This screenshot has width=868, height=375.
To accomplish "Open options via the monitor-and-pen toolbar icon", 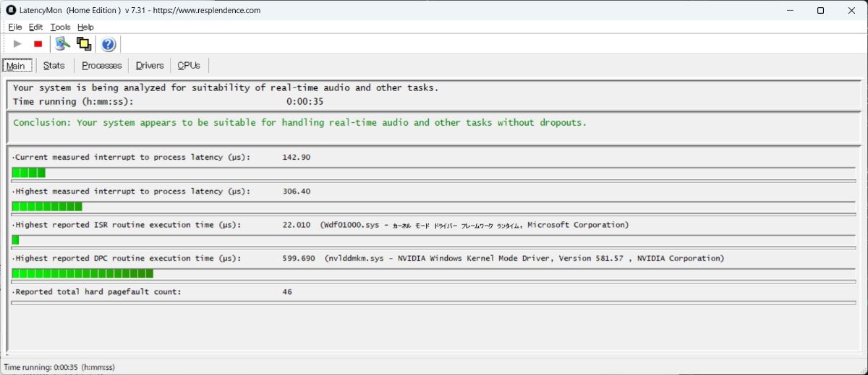I will 63,44.
